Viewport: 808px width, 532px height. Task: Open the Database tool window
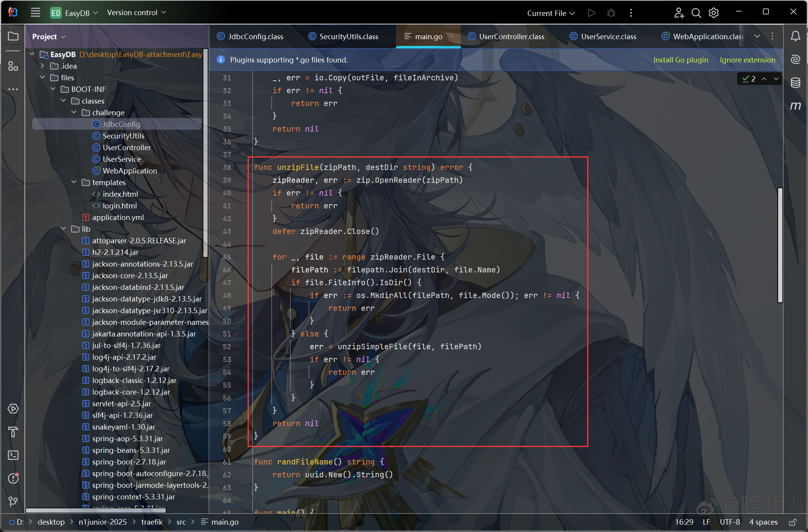(x=796, y=82)
